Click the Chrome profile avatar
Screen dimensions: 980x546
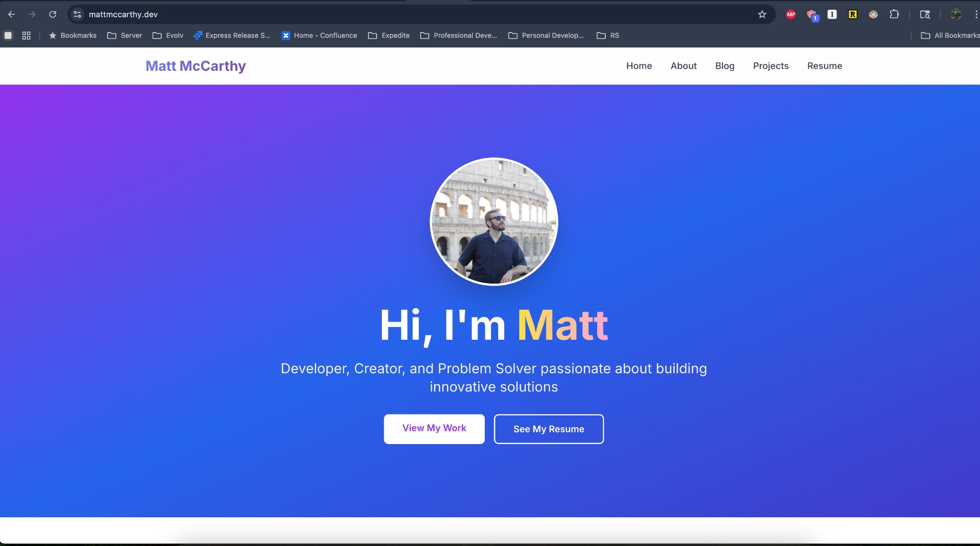[955, 14]
